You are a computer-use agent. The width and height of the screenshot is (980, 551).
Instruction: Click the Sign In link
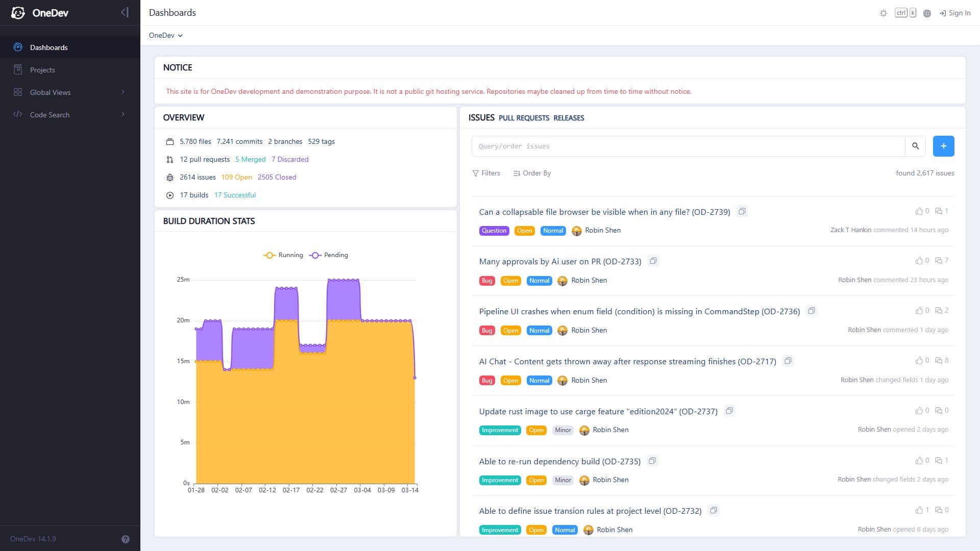click(x=955, y=13)
